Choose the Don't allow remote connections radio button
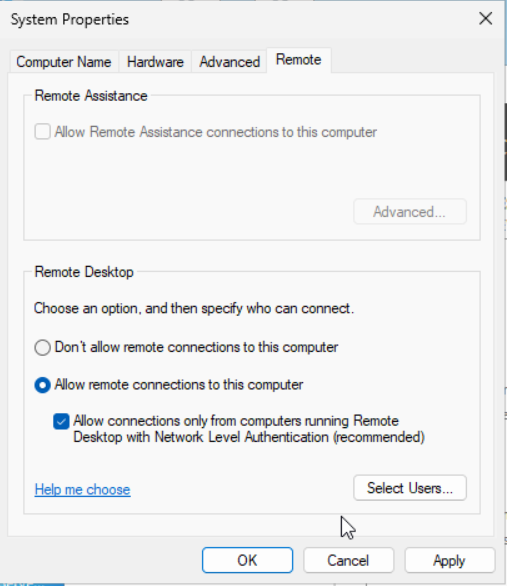The height and width of the screenshot is (586, 507). 43,347
